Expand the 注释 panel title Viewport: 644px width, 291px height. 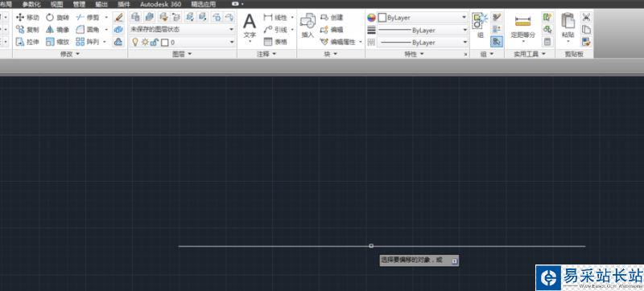pyautogui.click(x=267, y=54)
